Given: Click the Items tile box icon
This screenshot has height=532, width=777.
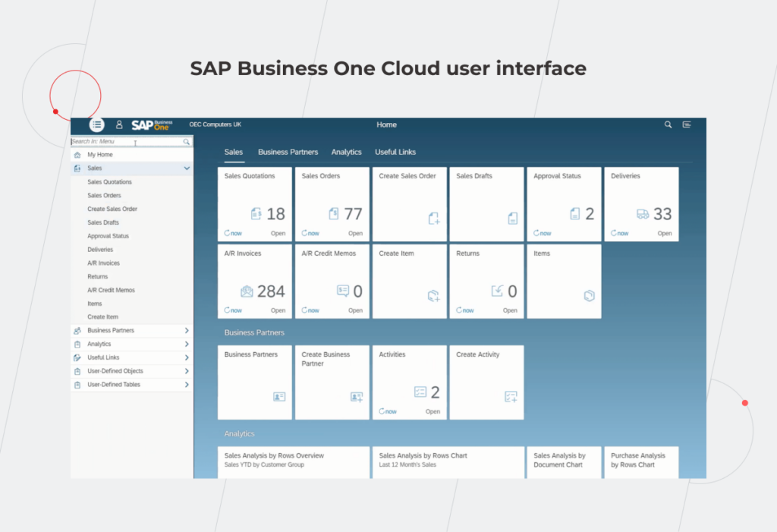Looking at the screenshot, I should coord(589,296).
